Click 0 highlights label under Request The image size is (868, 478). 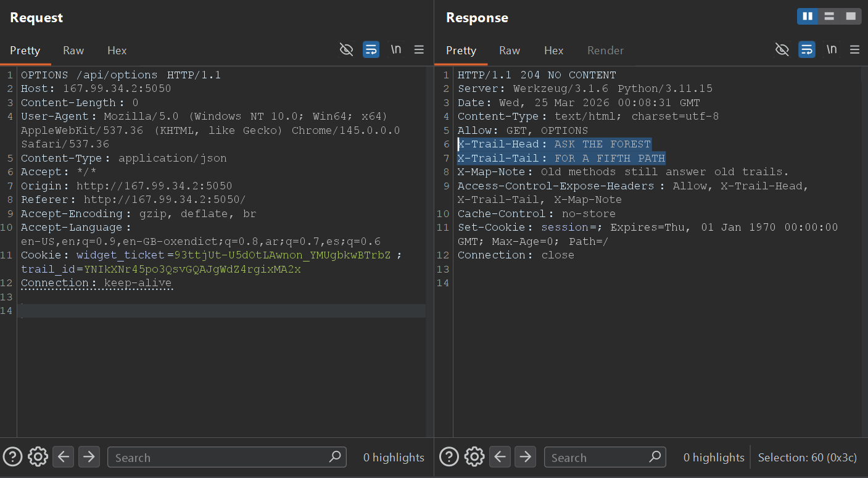394,458
